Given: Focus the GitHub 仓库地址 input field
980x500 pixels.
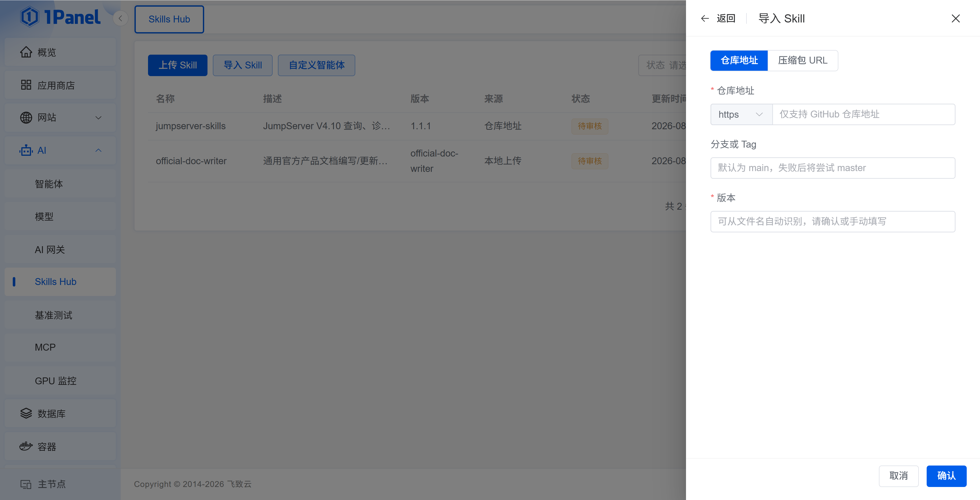Looking at the screenshot, I should coord(864,114).
